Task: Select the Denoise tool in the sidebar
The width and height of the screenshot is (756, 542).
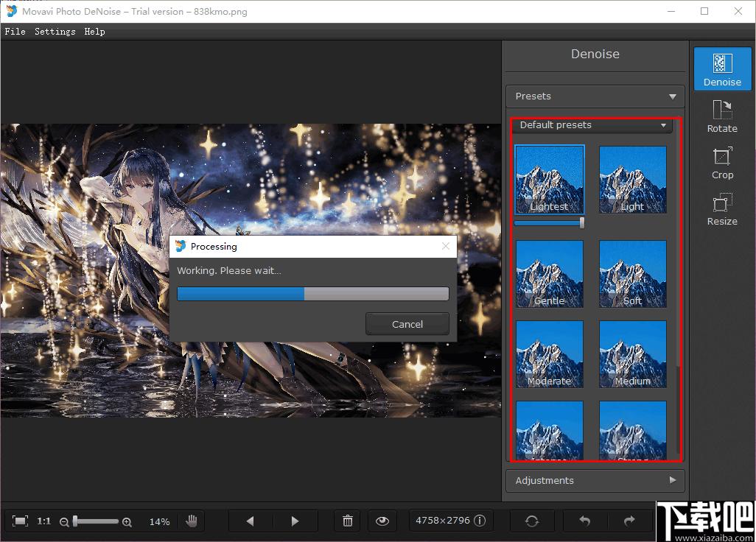Action: [x=722, y=69]
